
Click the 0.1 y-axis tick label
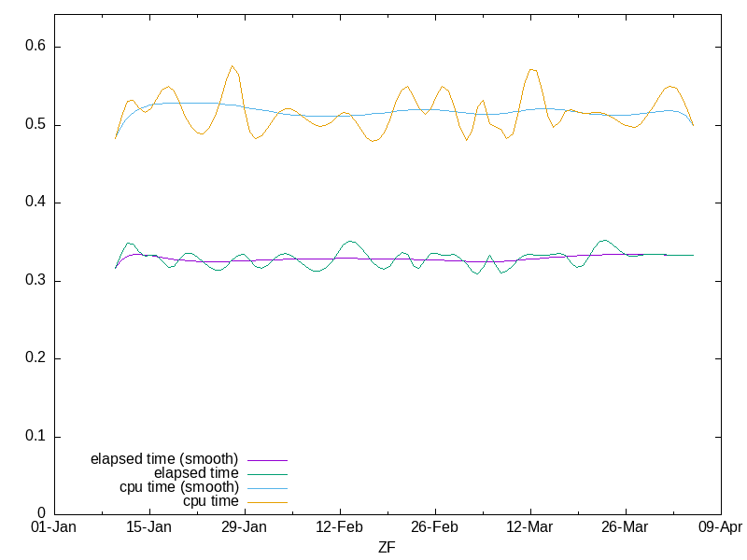[35, 437]
